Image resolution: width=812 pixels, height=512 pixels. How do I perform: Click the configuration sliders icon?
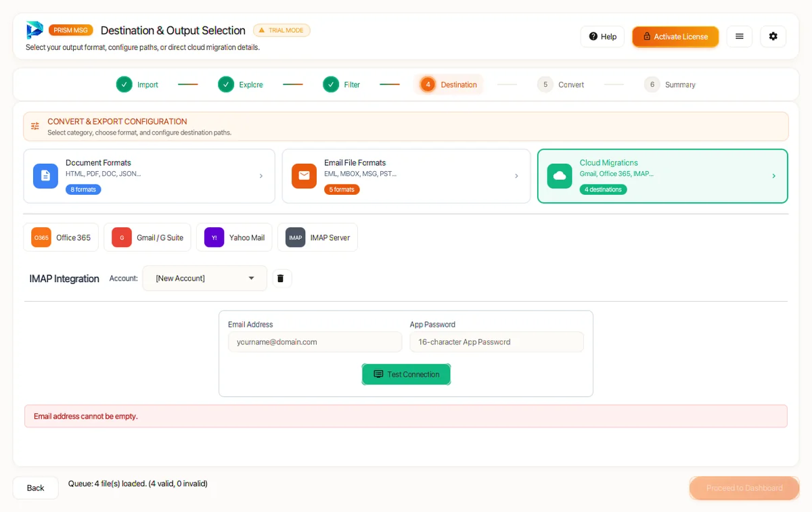tap(35, 126)
